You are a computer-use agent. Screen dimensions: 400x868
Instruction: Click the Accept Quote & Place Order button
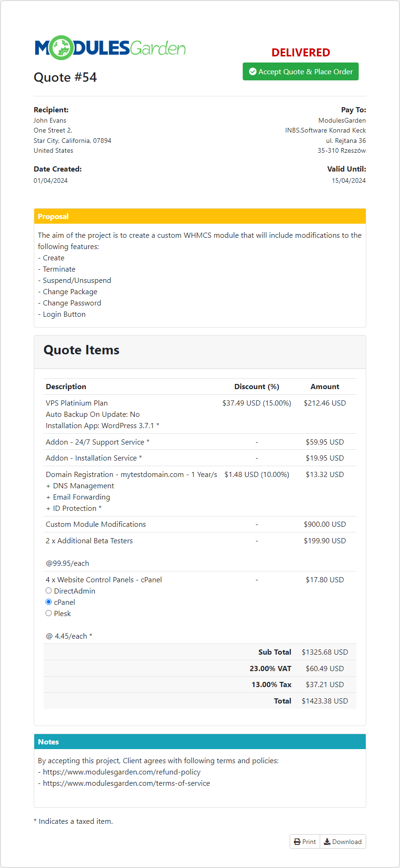(x=300, y=71)
